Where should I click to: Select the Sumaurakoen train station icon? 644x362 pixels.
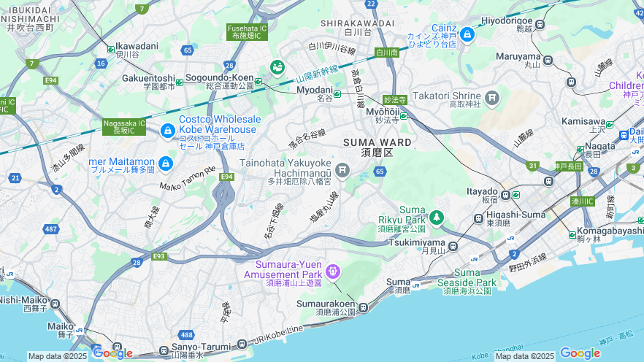pyautogui.click(x=363, y=307)
